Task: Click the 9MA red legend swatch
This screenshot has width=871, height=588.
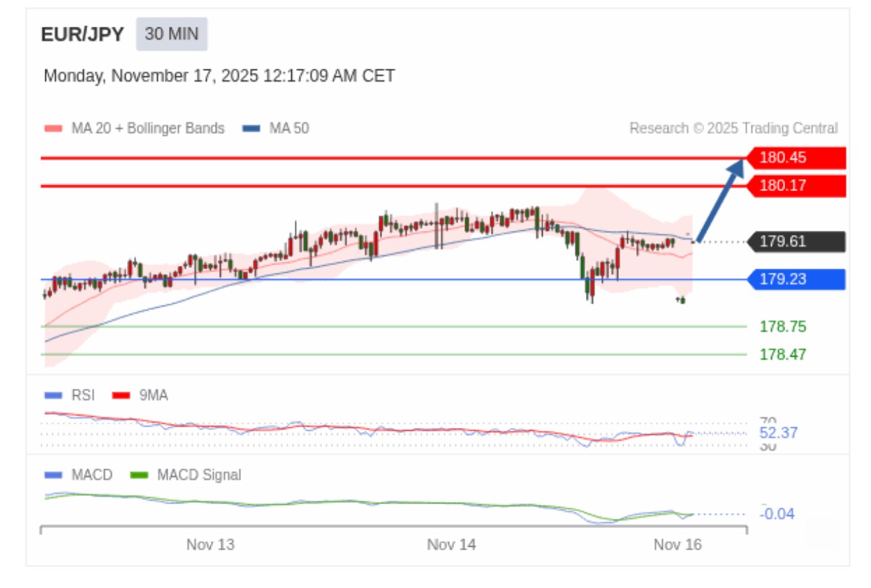Action: 121,396
